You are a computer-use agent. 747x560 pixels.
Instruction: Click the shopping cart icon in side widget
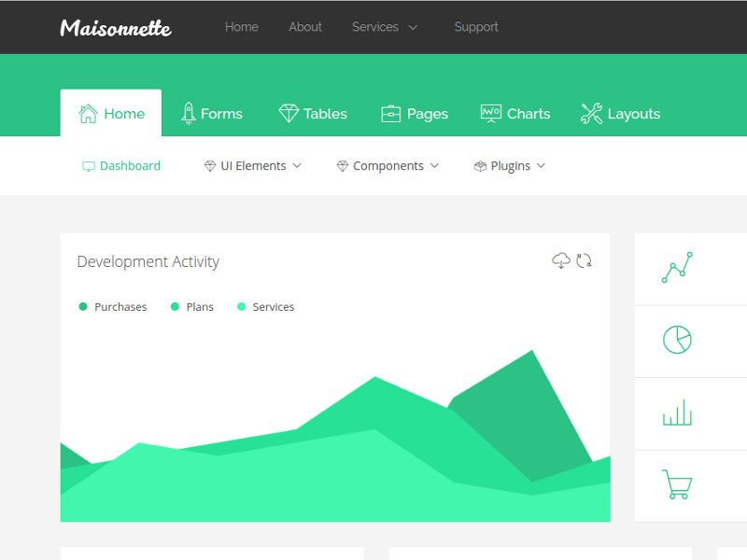click(x=677, y=484)
